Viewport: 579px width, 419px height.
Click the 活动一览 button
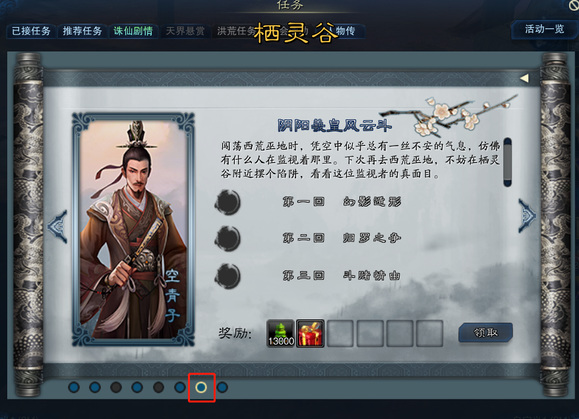click(x=544, y=29)
